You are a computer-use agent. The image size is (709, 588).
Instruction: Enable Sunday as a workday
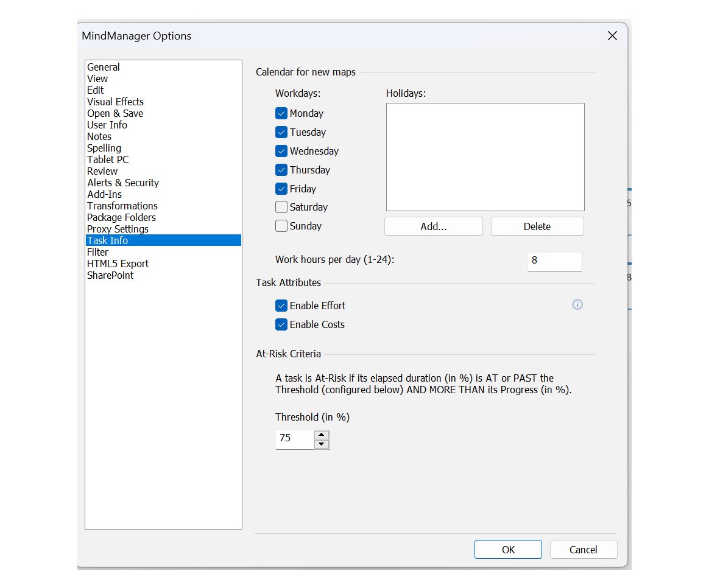click(281, 226)
